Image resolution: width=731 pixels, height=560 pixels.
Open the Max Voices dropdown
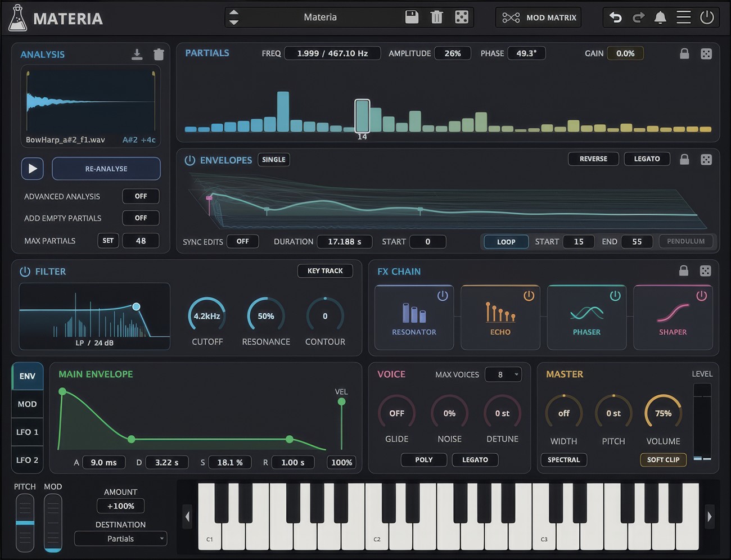503,374
